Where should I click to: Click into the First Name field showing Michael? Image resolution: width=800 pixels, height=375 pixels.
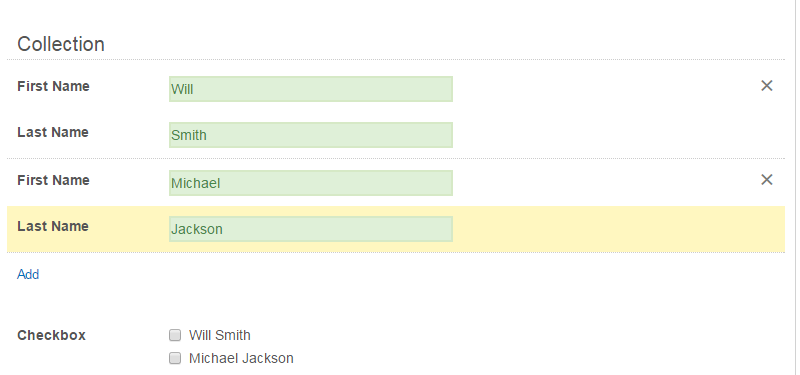tap(311, 183)
